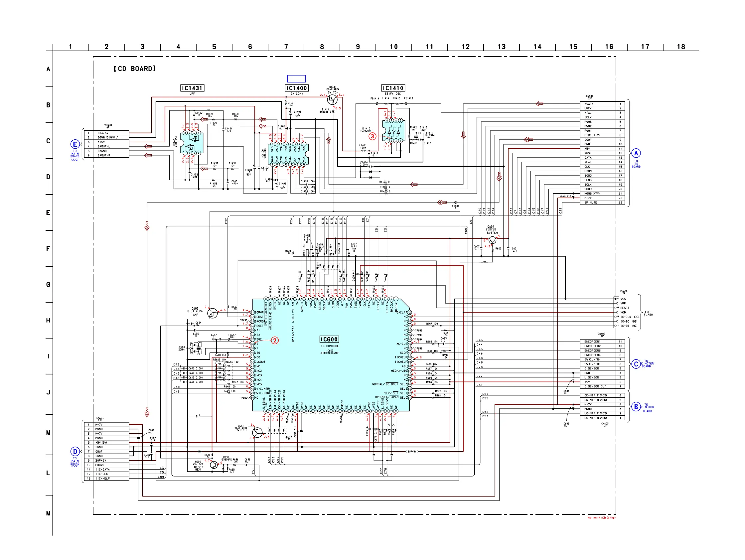Screen dimensions: 745x560
Task: Click red waveform marker number 2
Action: point(275,341)
